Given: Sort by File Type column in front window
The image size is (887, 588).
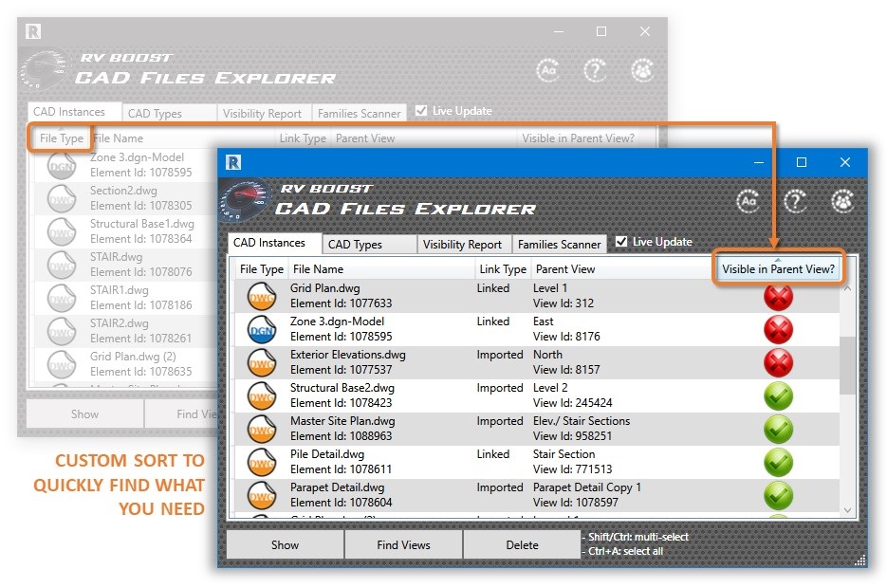Looking at the screenshot, I should click(x=262, y=269).
